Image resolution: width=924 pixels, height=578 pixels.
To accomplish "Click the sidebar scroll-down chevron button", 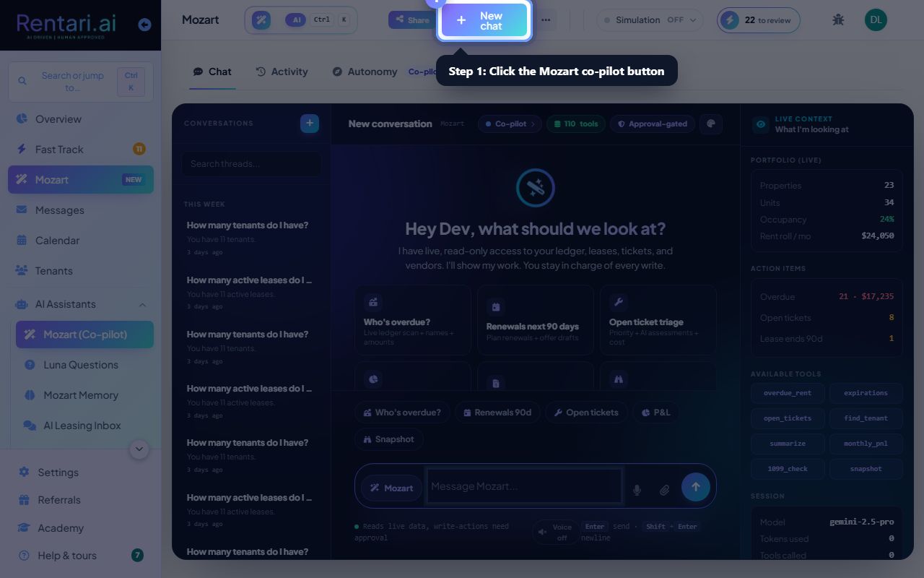I will tap(139, 449).
